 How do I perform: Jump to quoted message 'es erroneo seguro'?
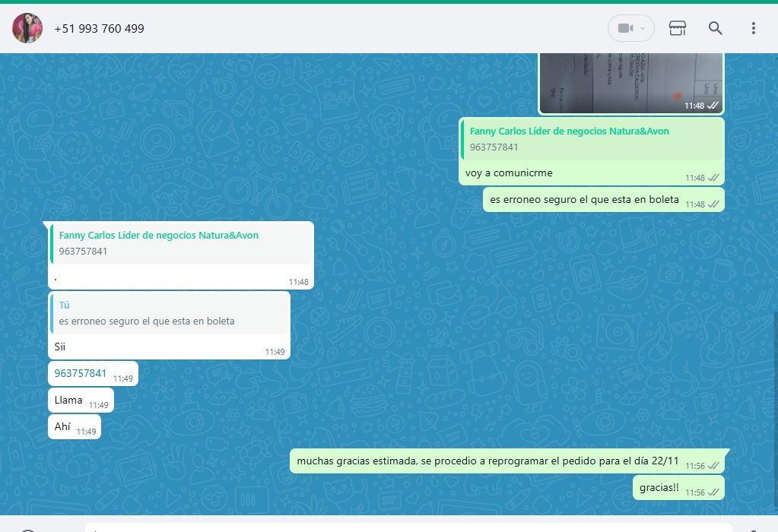click(x=169, y=313)
